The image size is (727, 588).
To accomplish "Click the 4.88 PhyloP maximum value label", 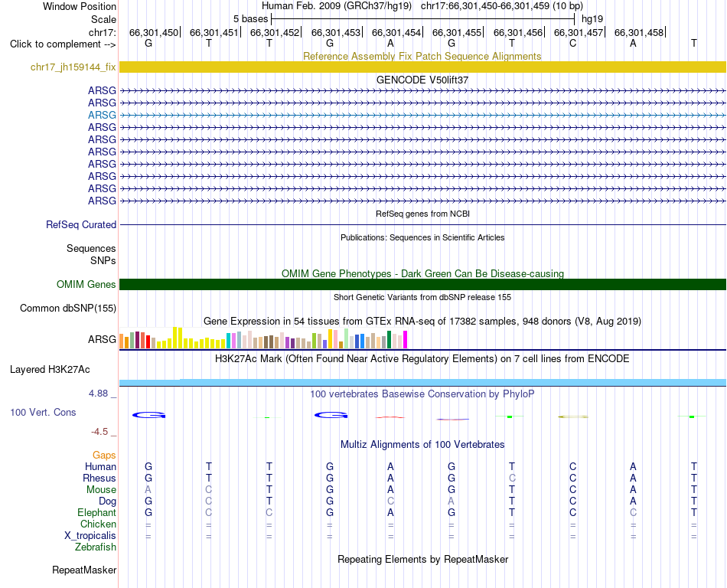I will [x=98, y=394].
